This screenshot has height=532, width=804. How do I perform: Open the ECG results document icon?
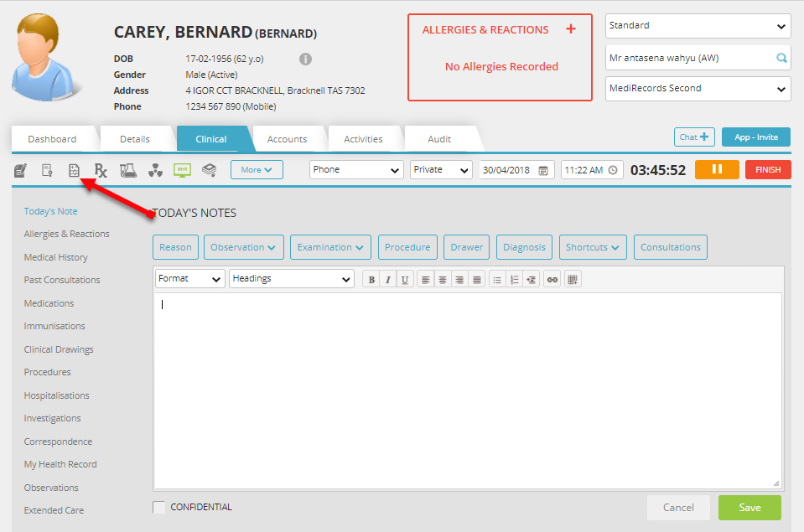pyautogui.click(x=74, y=170)
